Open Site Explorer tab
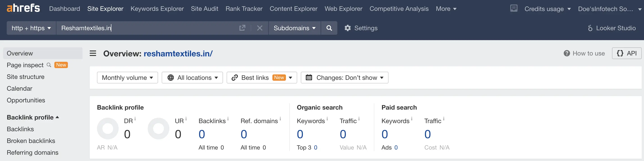The image size is (644, 161). pyautogui.click(x=105, y=9)
